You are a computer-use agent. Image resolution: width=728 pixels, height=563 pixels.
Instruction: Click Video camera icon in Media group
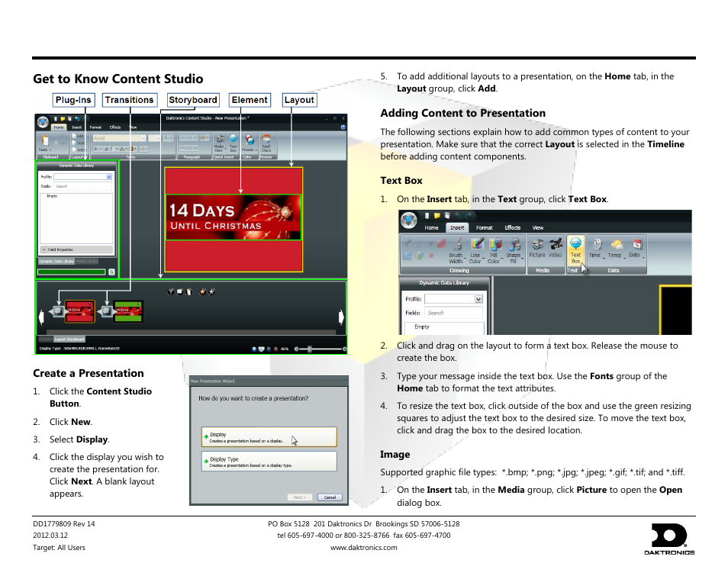tap(556, 248)
